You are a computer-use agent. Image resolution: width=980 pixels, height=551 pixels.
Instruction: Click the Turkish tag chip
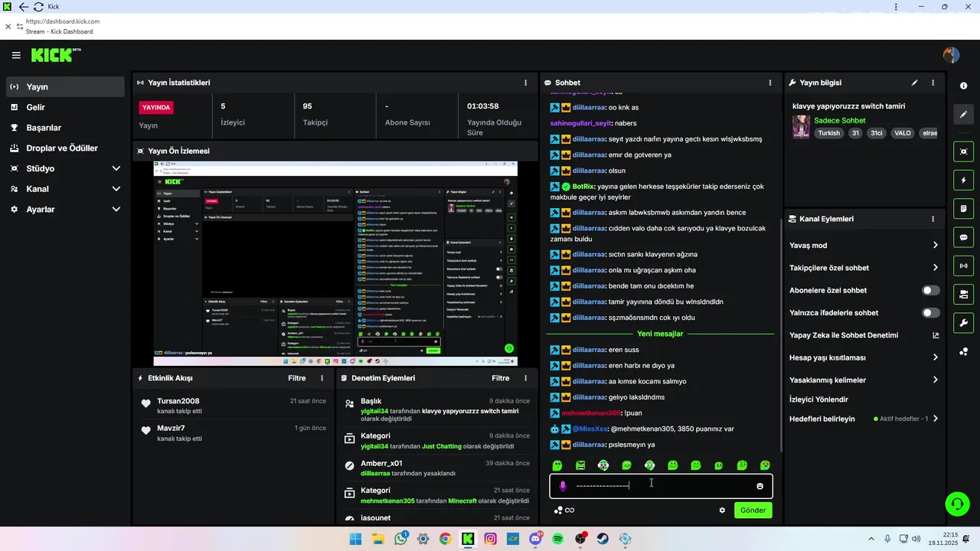click(x=828, y=133)
